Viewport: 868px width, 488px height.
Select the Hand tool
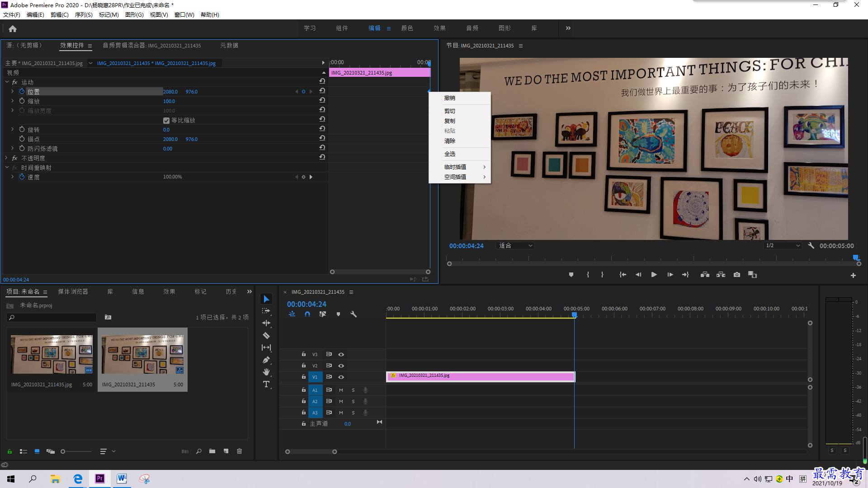pos(266,372)
